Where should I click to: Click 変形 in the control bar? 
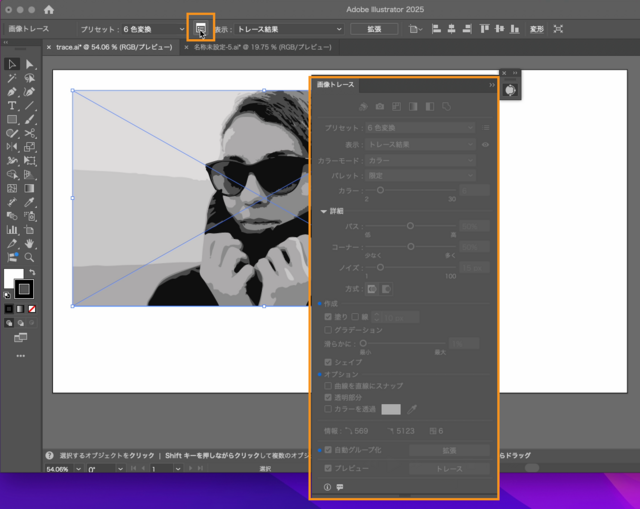[537, 29]
